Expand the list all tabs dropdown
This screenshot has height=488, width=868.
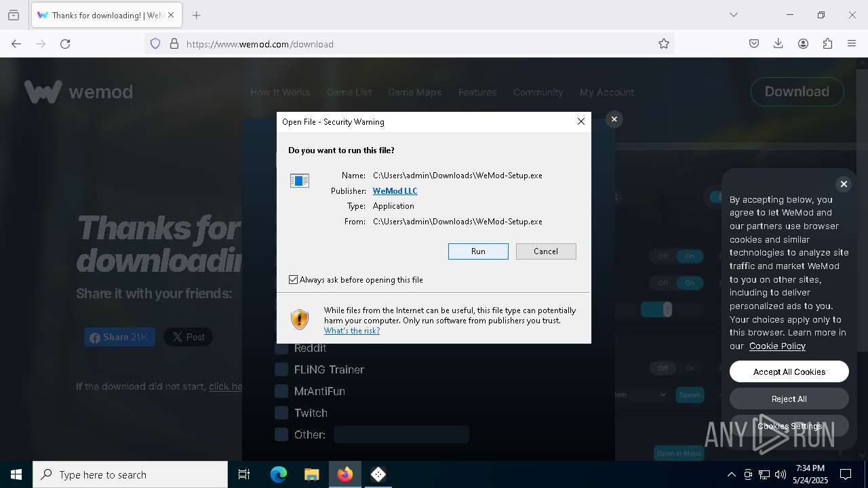point(734,15)
